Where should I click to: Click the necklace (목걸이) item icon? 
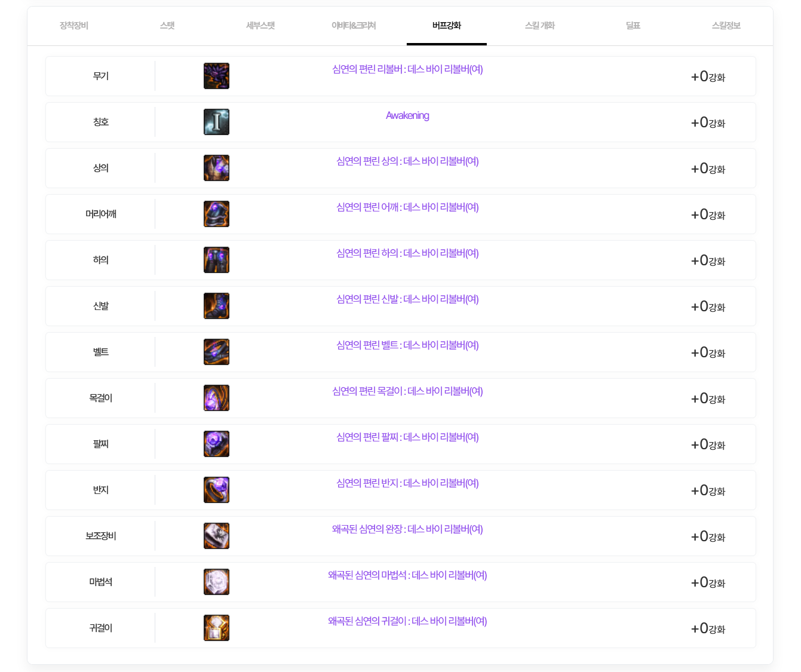pyautogui.click(x=216, y=398)
